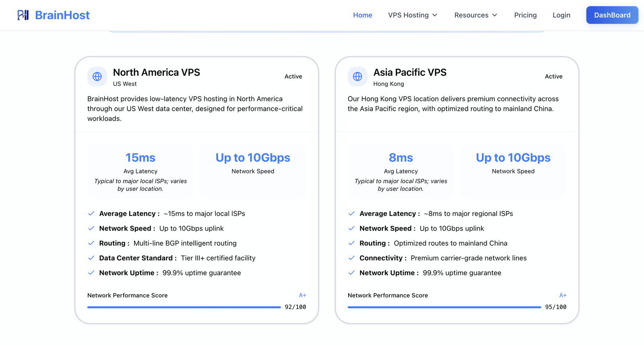Click the North America VPS globe icon

(x=97, y=77)
